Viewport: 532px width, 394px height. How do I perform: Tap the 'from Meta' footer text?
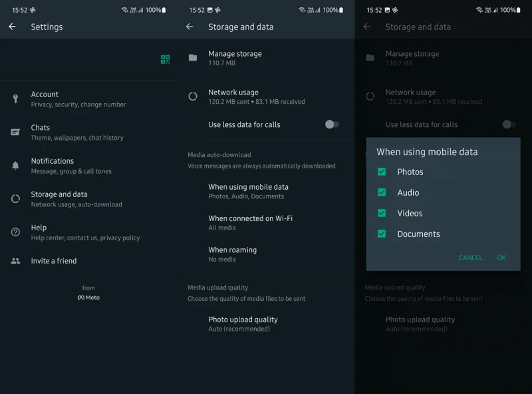pyautogui.click(x=88, y=292)
